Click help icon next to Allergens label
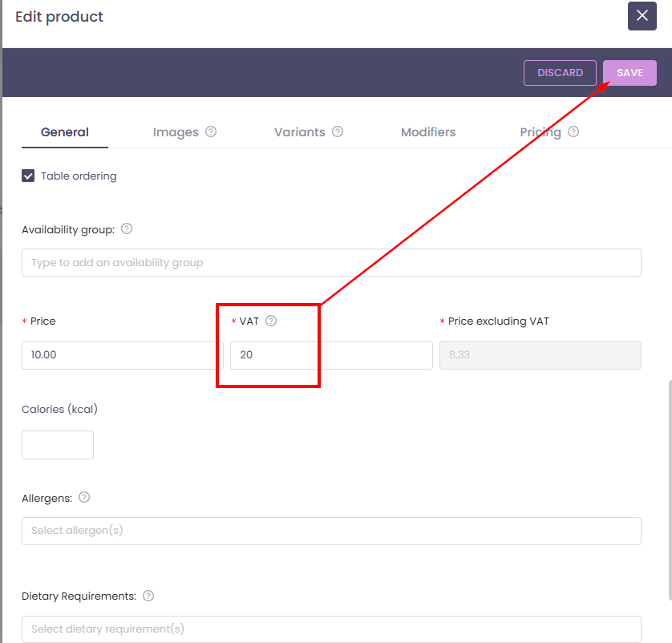Image resolution: width=672 pixels, height=643 pixels. coord(84,498)
